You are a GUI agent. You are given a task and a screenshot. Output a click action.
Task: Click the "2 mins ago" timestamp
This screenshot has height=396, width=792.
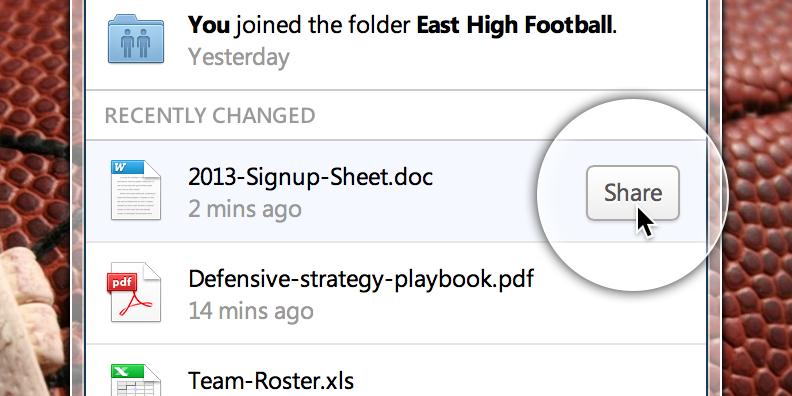pyautogui.click(x=245, y=209)
